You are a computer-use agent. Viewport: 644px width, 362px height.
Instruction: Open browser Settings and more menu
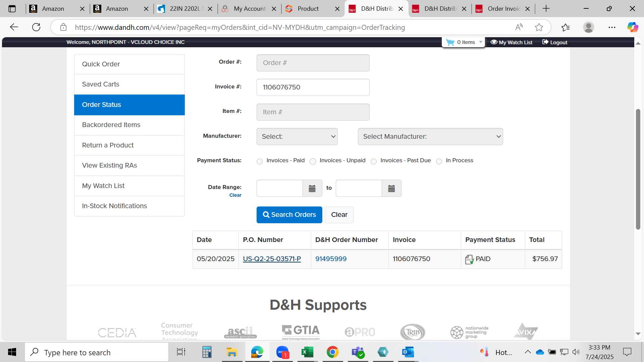(x=612, y=27)
